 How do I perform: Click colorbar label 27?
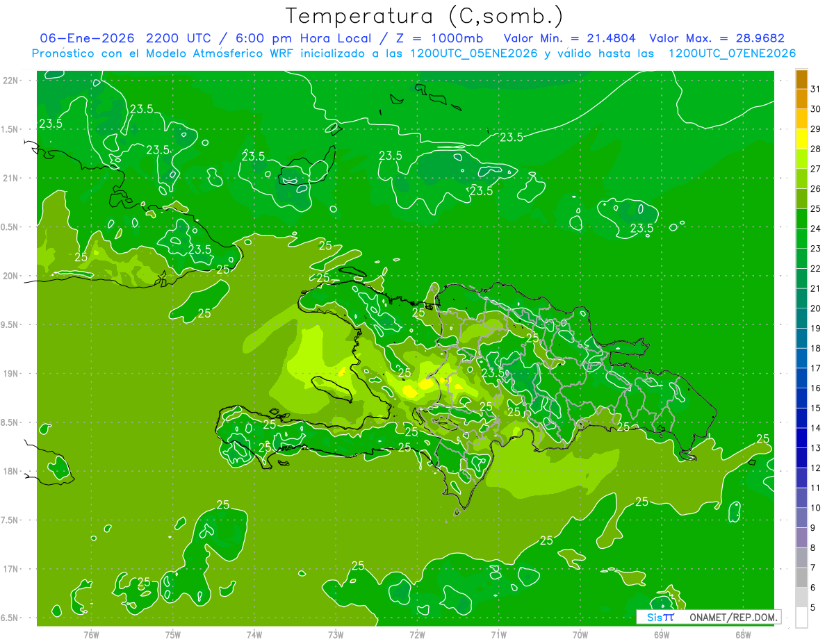(x=816, y=169)
